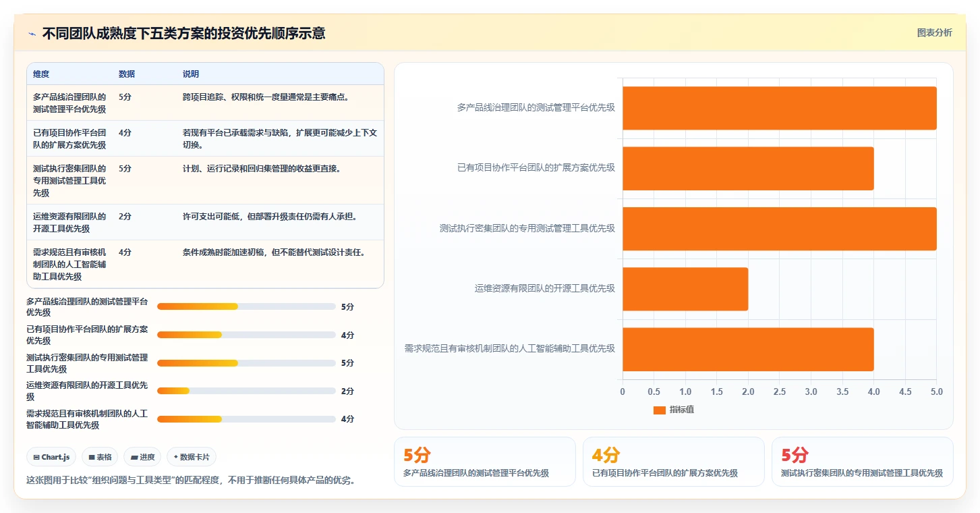Click the 2分 value in the table
Image resolution: width=980 pixels, height=513 pixels.
(x=125, y=217)
